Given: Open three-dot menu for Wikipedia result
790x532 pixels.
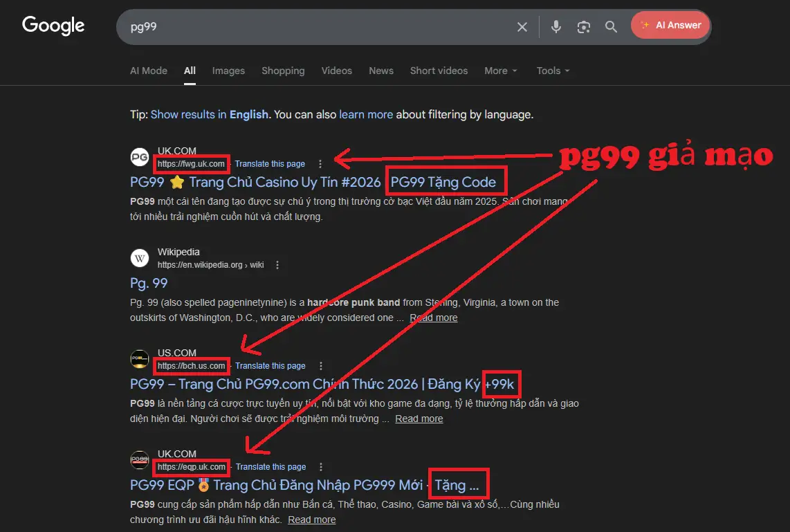Looking at the screenshot, I should point(277,265).
